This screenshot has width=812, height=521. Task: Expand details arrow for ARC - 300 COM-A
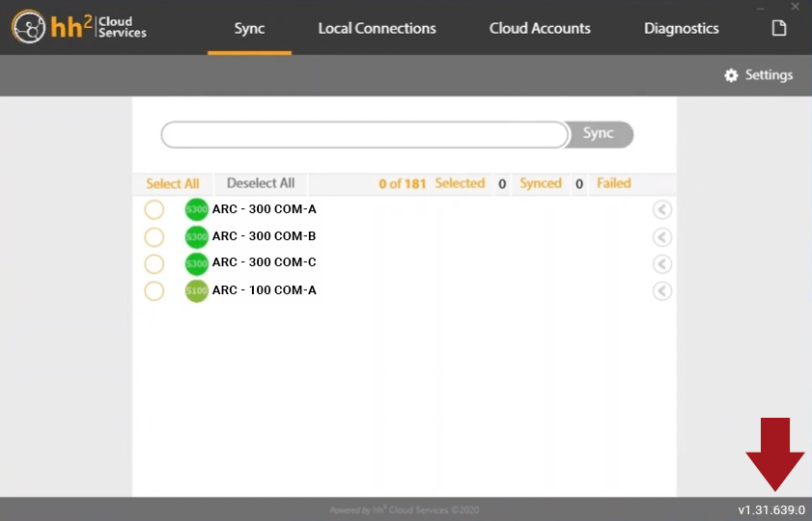(661, 209)
